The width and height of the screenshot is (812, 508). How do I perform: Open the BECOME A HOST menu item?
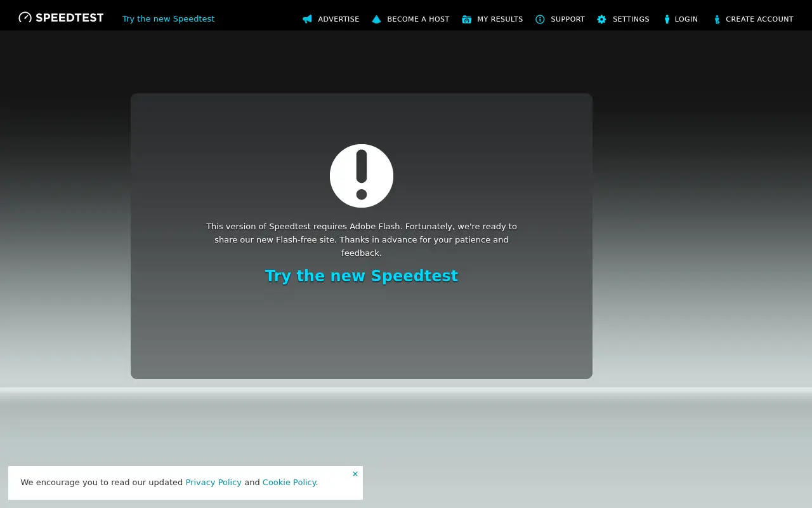(418, 19)
